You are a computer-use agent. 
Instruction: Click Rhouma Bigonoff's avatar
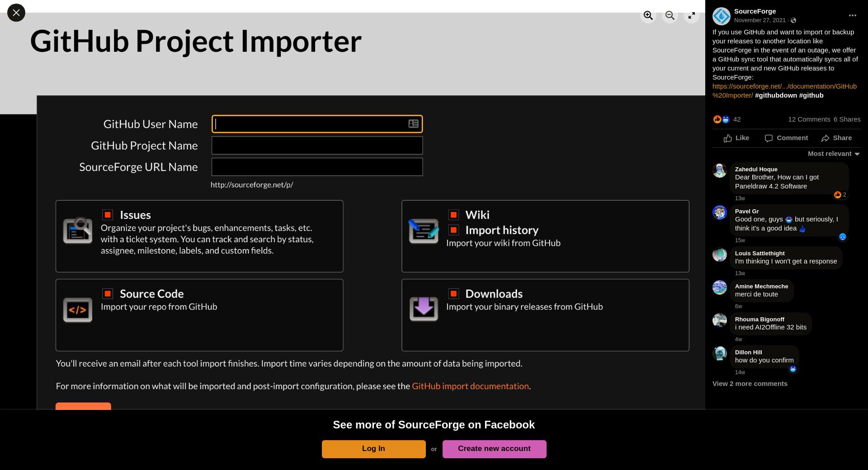coord(720,320)
